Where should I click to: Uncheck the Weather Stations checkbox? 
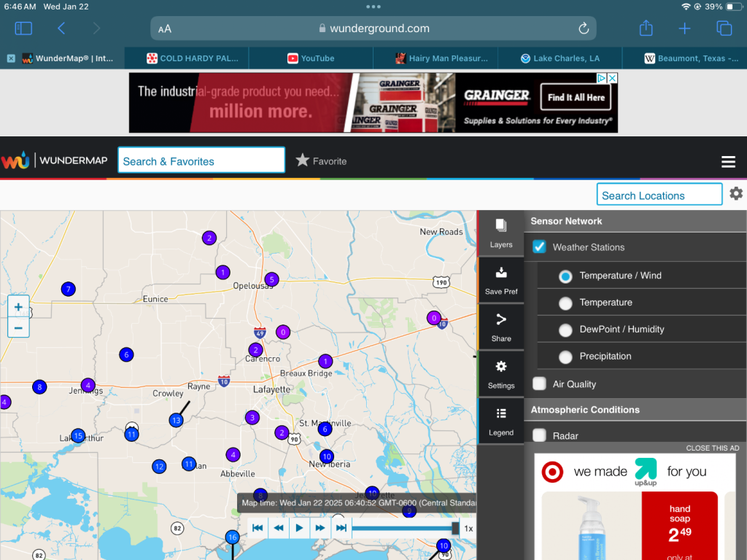click(539, 247)
